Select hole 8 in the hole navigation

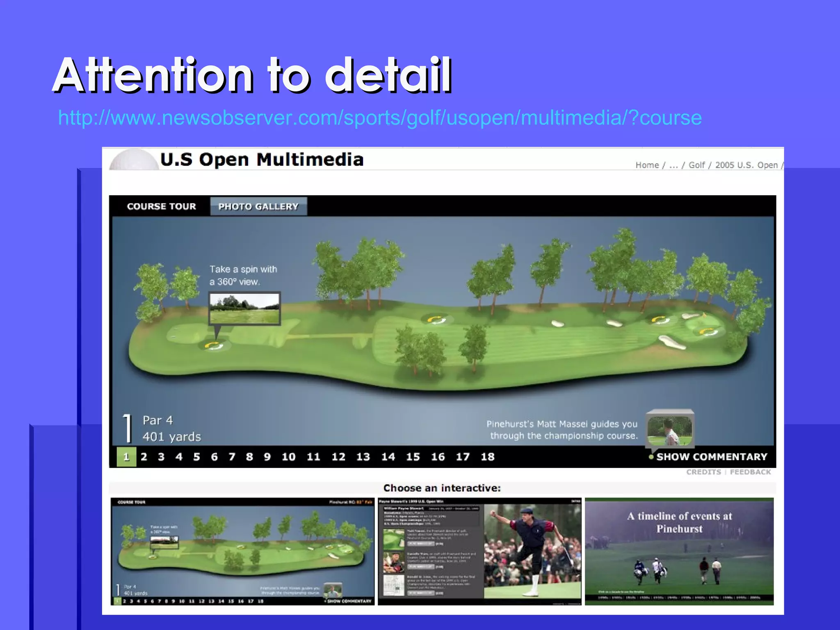249,457
